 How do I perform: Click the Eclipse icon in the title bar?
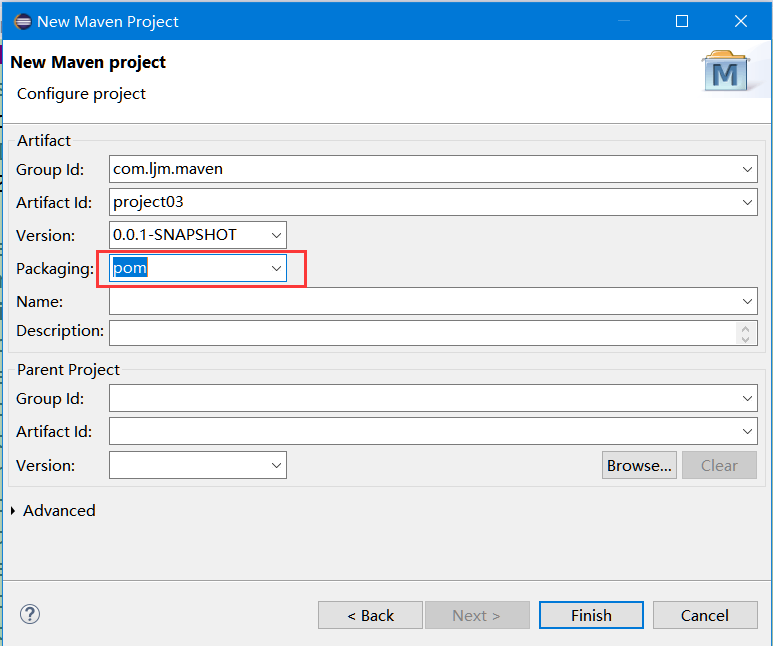coord(23,22)
